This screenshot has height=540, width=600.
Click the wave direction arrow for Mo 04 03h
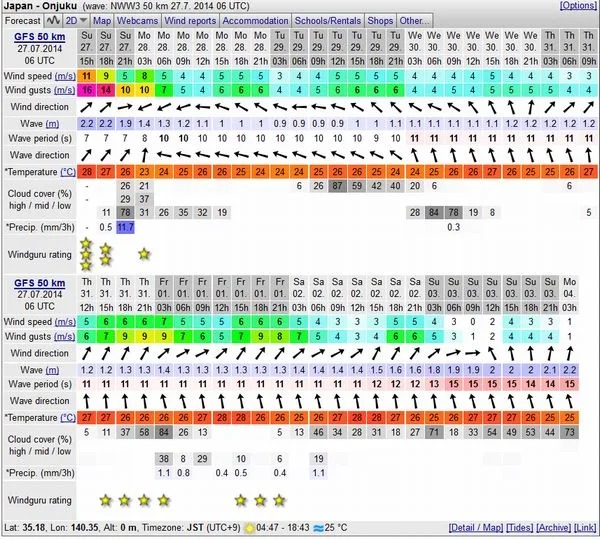point(569,401)
